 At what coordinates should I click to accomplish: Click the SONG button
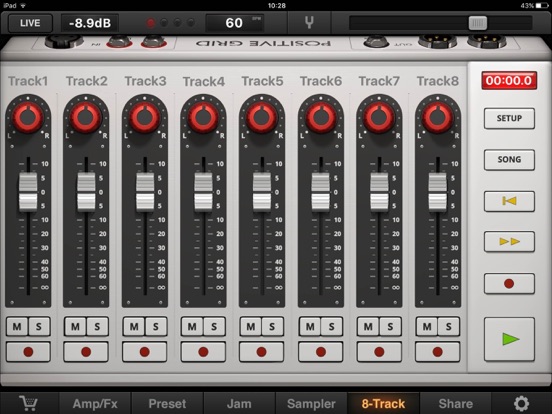[509, 159]
